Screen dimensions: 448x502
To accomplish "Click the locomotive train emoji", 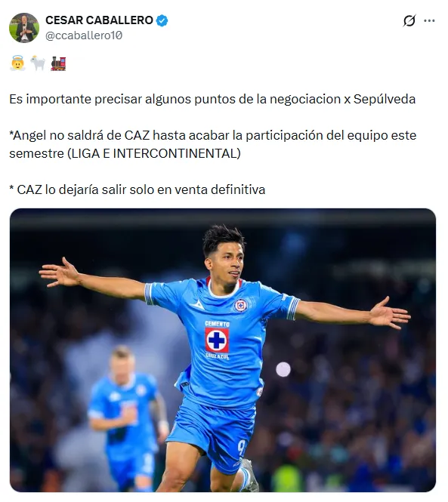I will pyautogui.click(x=58, y=63).
